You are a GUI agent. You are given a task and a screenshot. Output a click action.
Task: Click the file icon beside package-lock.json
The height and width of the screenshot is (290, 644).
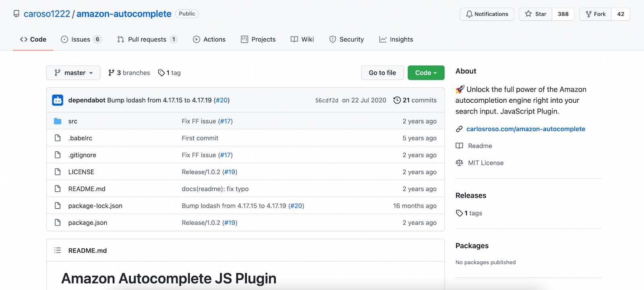(58, 206)
